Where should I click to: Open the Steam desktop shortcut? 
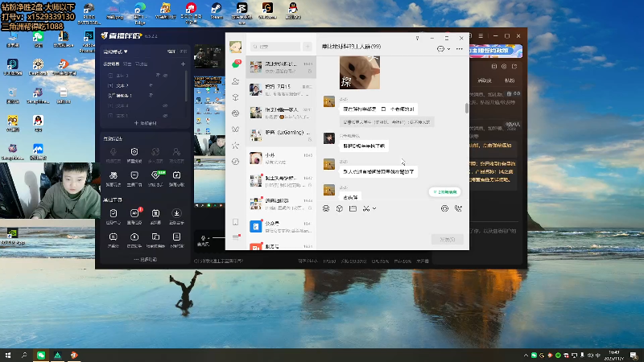tap(217, 11)
